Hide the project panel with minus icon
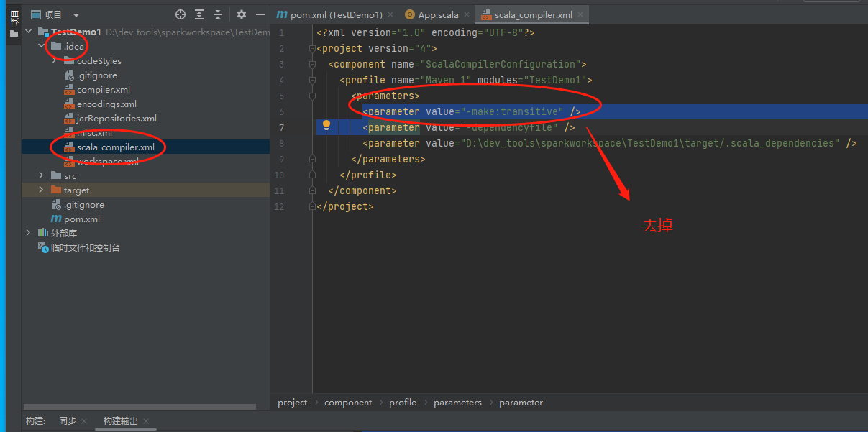The width and height of the screenshot is (868, 432). (260, 14)
